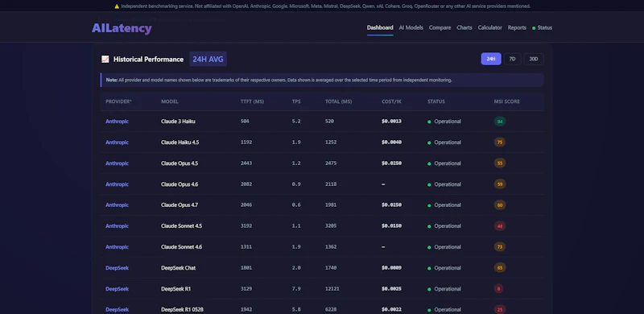Select the Claude Opus 4.6 model name
This screenshot has height=314, width=644.
click(x=180, y=184)
